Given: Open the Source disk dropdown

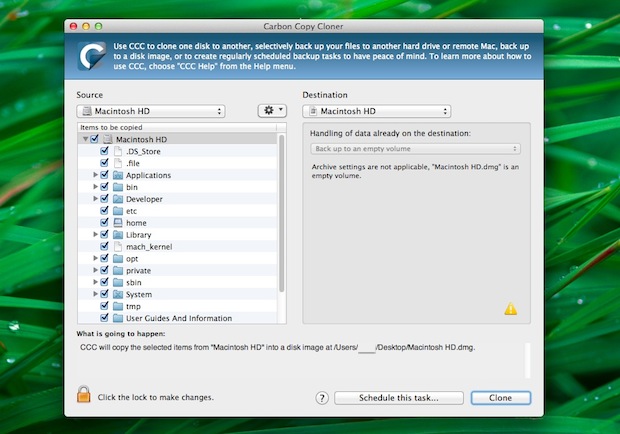Looking at the screenshot, I should 151,111.
